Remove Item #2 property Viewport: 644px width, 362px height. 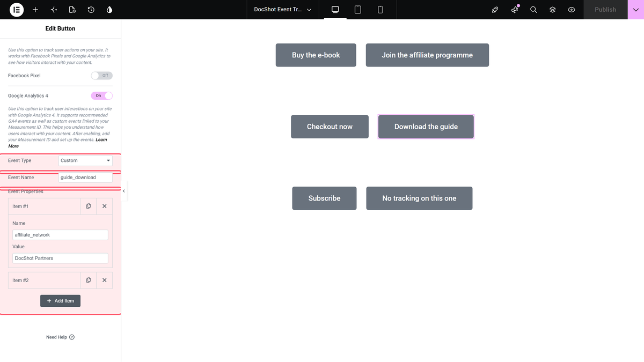click(x=105, y=280)
